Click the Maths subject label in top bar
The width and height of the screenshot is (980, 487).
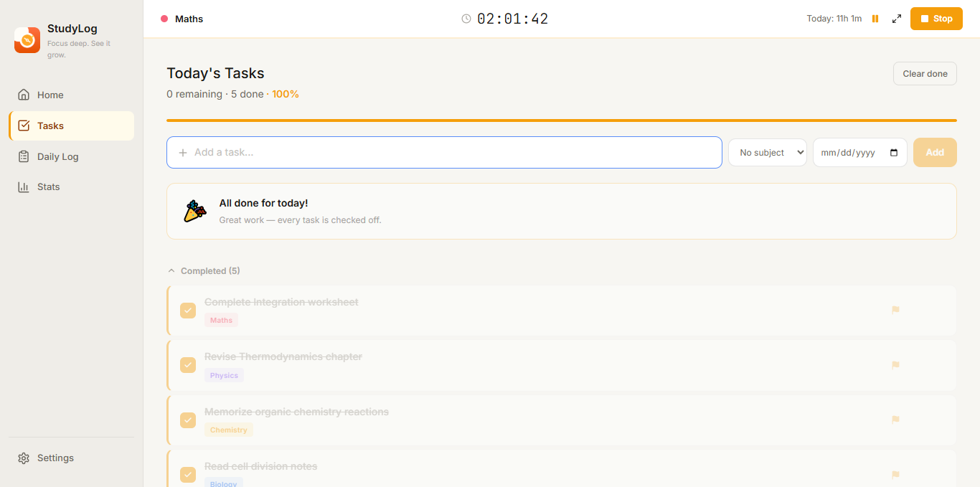click(x=189, y=19)
